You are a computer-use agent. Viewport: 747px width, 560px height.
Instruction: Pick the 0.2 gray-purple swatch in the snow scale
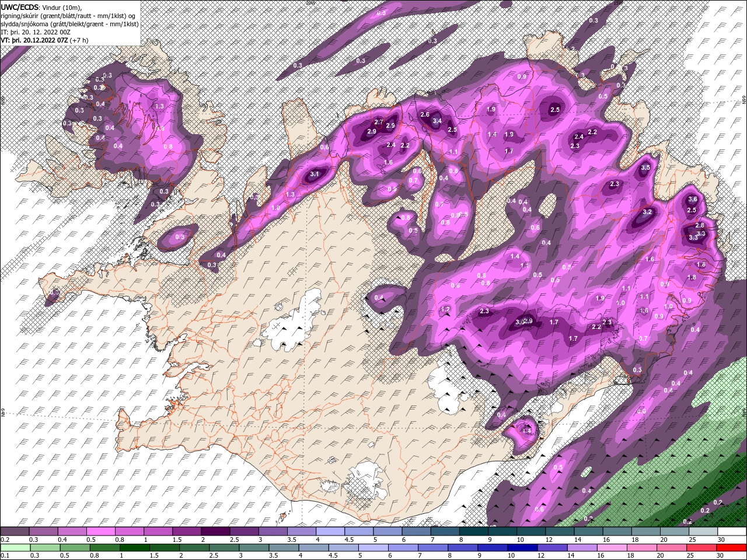[15, 531]
